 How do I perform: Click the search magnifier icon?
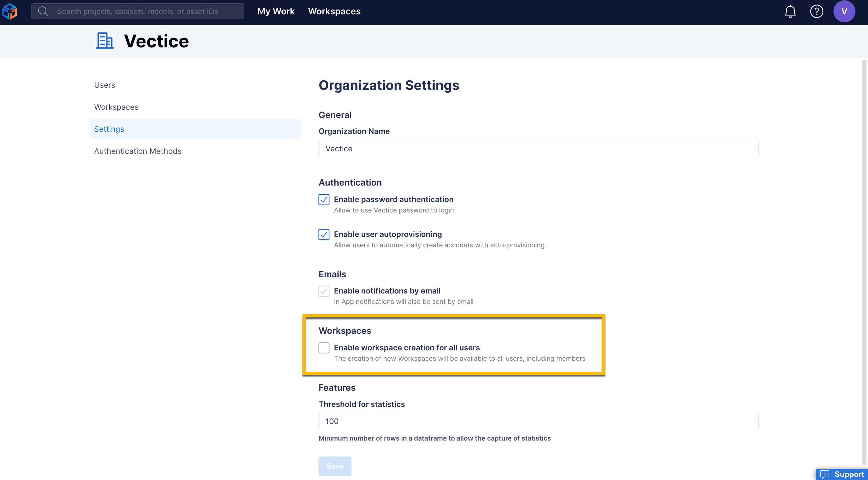click(x=43, y=11)
